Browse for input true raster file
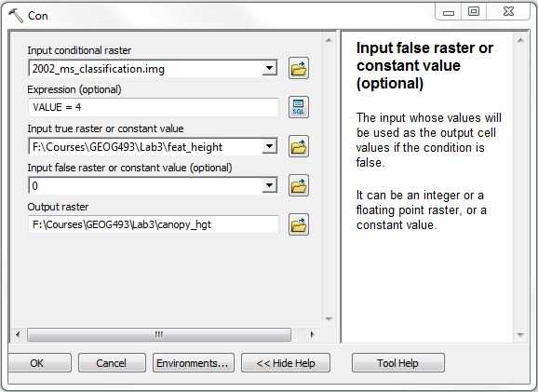This screenshot has width=538, height=392. coord(299,146)
